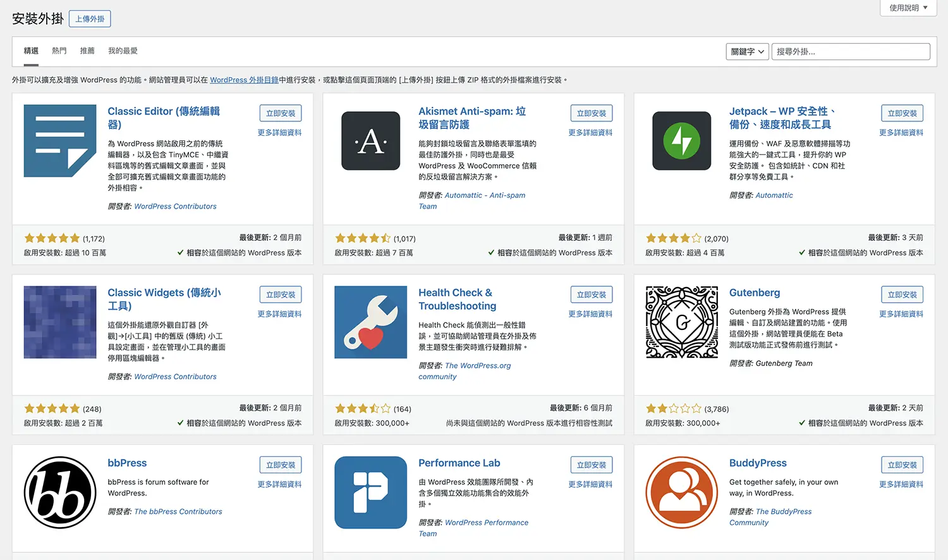Click the Akismet Anti-spam plugin icon
This screenshot has width=948, height=560.
pyautogui.click(x=371, y=141)
